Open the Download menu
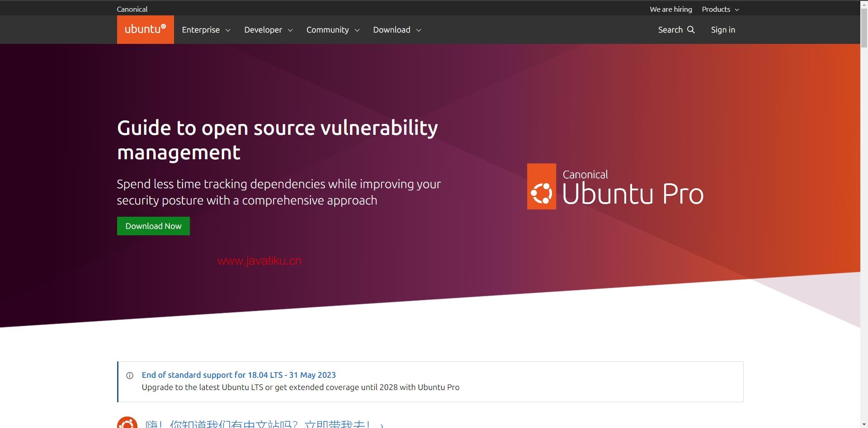Image resolution: width=868 pixels, height=428 pixels. tap(397, 30)
